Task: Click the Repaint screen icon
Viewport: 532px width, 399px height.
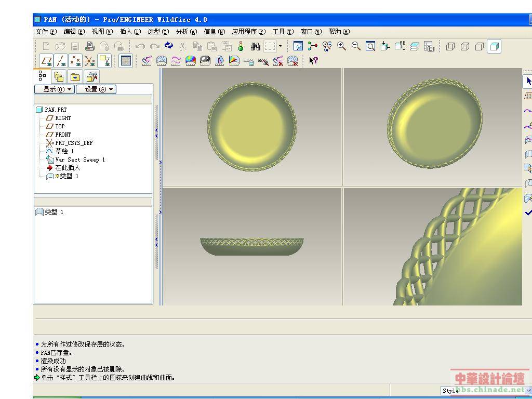Action: [x=298, y=46]
